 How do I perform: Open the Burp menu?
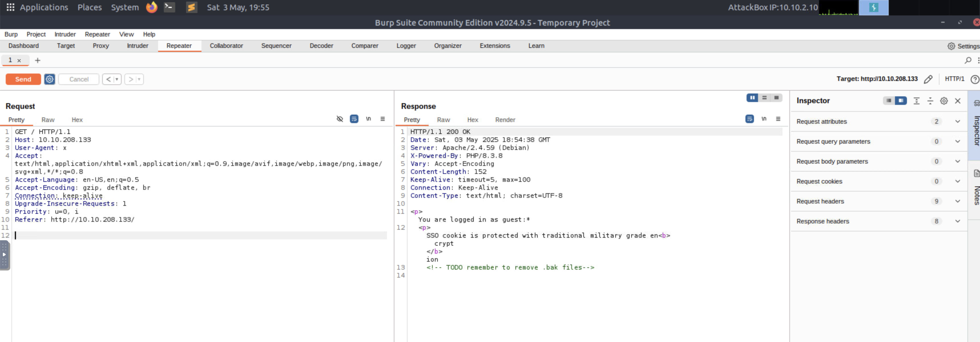point(11,34)
